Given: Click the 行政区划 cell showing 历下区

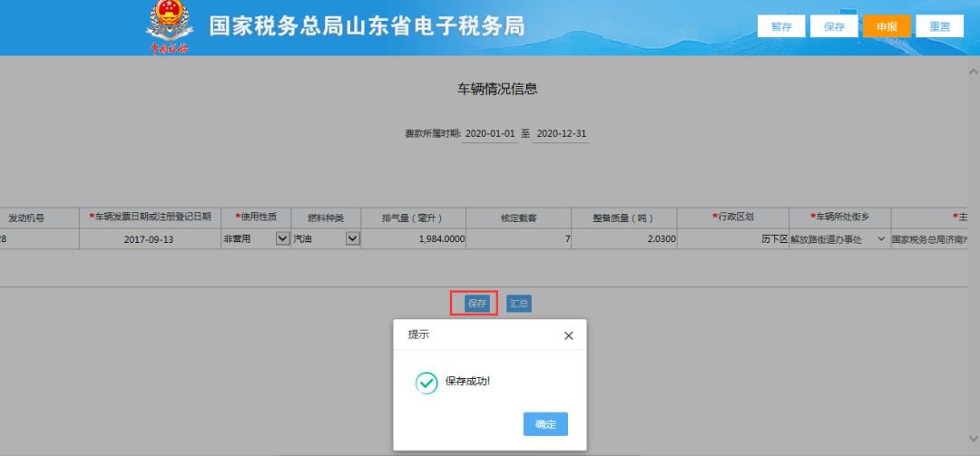Looking at the screenshot, I should [x=731, y=239].
